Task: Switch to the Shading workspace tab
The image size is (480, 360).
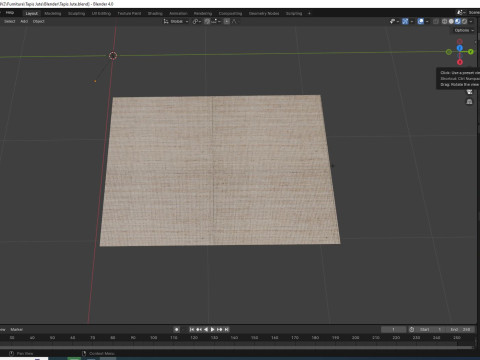Action: point(155,13)
